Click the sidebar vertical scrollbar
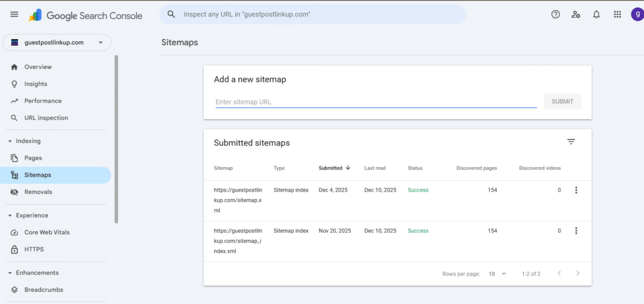644x304 pixels. (x=116, y=138)
